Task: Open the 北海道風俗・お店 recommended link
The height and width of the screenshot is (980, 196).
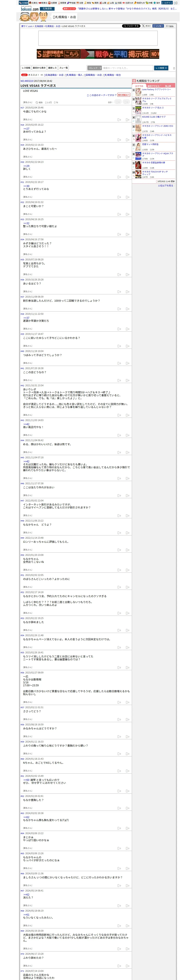Action: pos(54,75)
